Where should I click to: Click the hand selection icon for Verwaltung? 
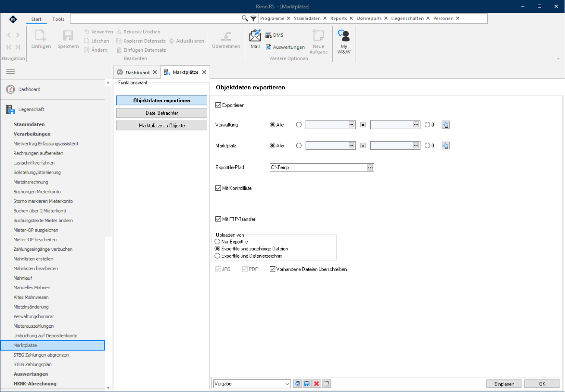(446, 125)
